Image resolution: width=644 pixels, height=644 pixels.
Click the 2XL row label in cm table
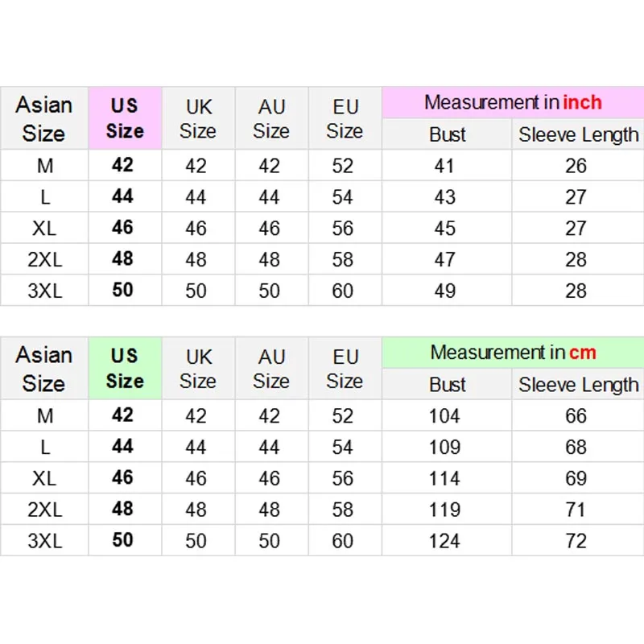click(x=44, y=510)
